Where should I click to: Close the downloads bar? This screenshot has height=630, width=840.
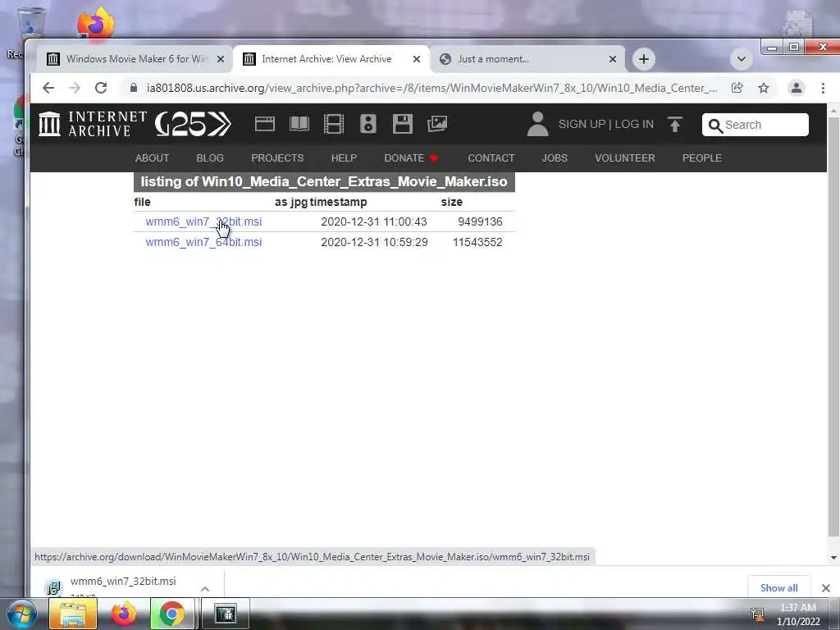[825, 588]
